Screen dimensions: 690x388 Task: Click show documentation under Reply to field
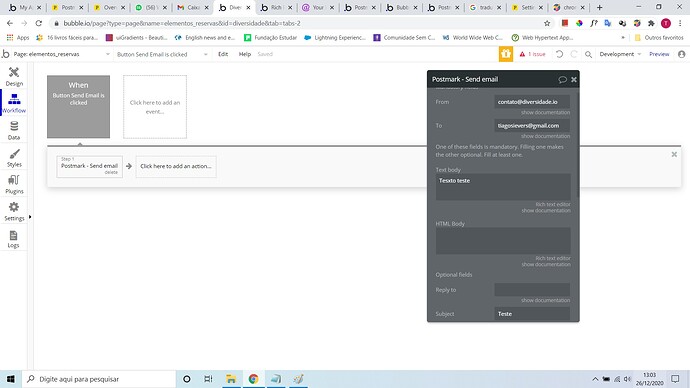[x=545, y=300]
